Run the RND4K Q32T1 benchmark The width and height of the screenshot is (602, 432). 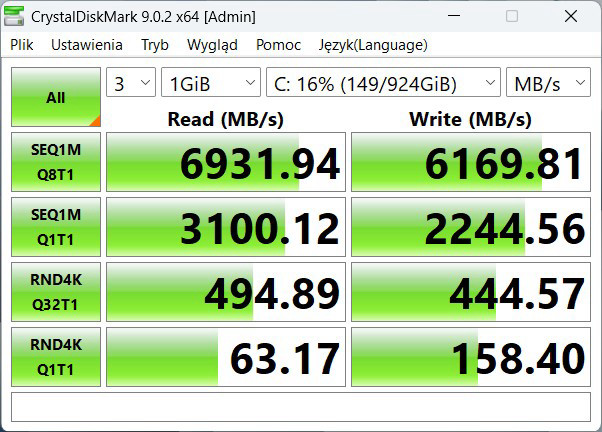click(x=55, y=292)
